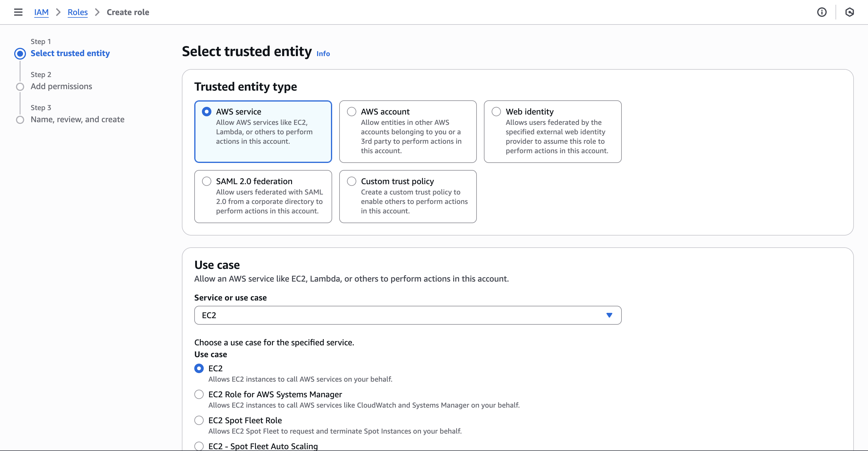The width and height of the screenshot is (868, 451).
Task: Choose EC2 Role for AWS Systems Manager
Action: 199,394
